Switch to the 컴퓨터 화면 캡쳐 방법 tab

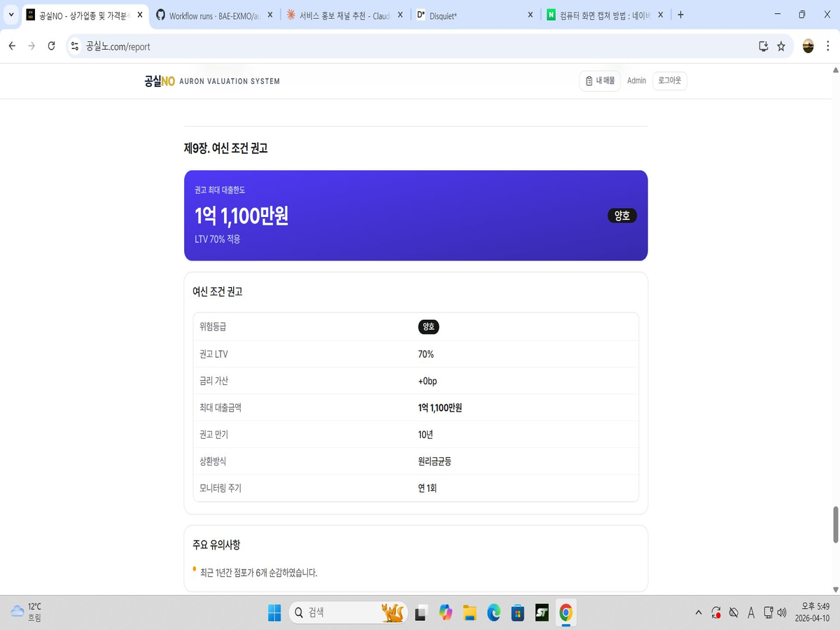[604, 15]
